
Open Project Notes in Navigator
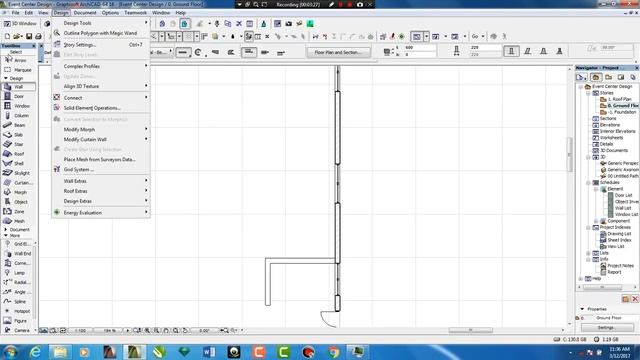click(x=617, y=266)
